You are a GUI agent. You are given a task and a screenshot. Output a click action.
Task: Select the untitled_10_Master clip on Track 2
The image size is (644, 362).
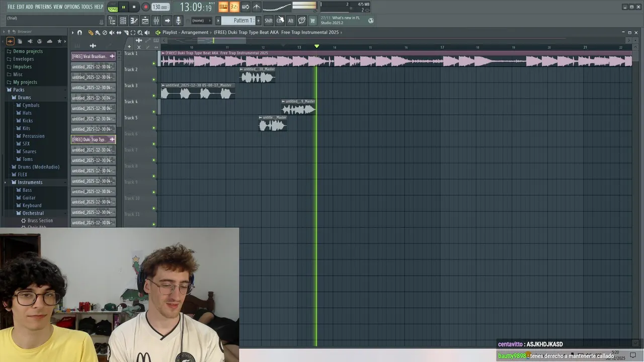coord(258,75)
